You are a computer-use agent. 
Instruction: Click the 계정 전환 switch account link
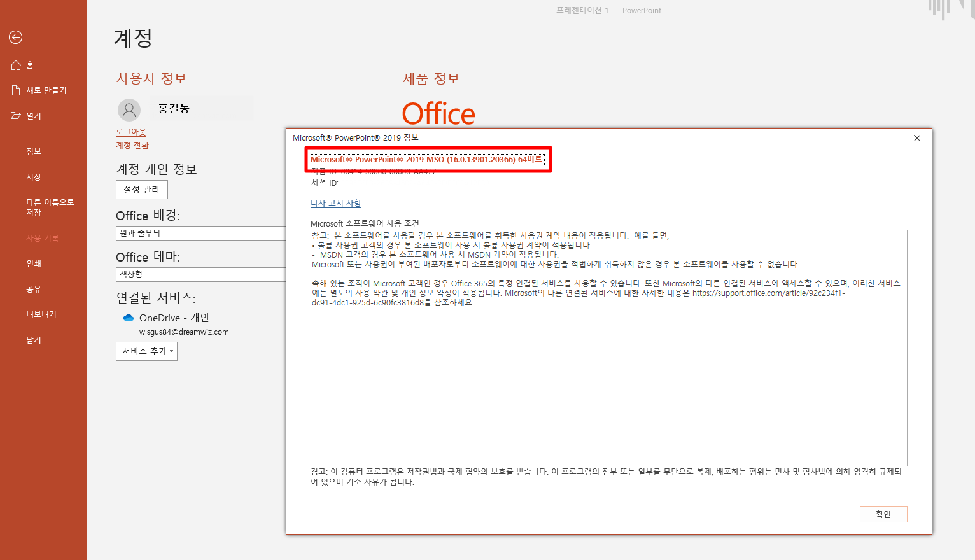tap(132, 145)
